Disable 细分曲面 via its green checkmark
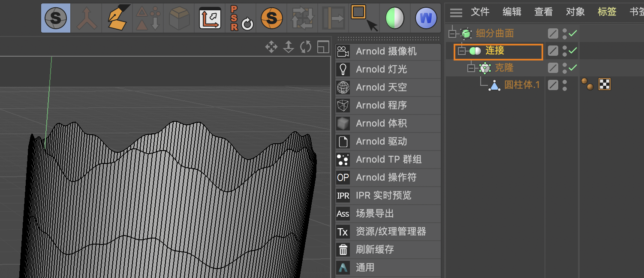Image resolution: width=644 pixels, height=278 pixels. tap(573, 33)
